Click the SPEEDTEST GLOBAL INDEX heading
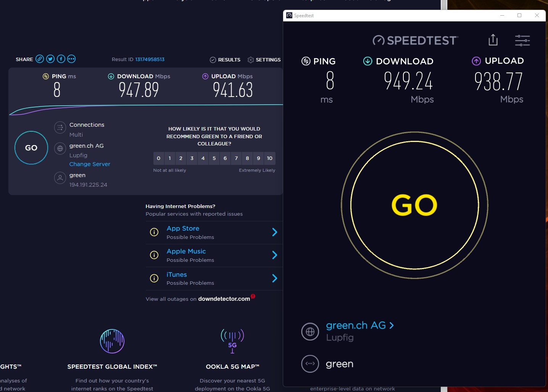The width and height of the screenshot is (548, 392). click(112, 367)
